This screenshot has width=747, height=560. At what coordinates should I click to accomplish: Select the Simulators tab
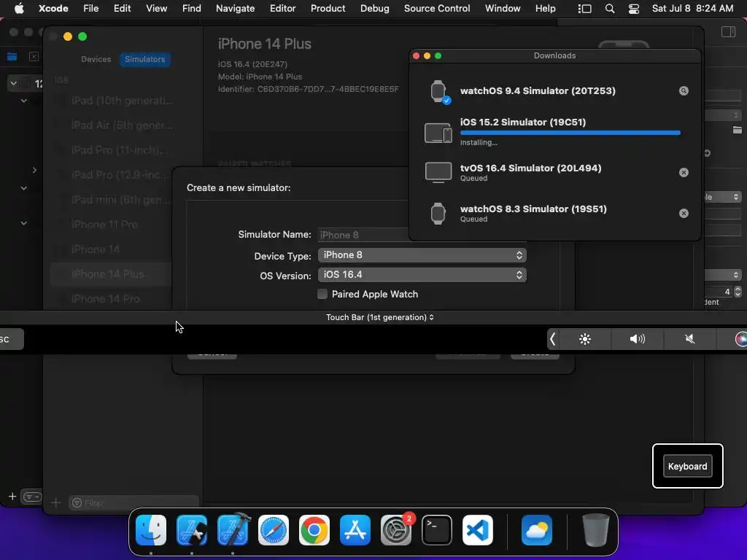[x=145, y=59]
